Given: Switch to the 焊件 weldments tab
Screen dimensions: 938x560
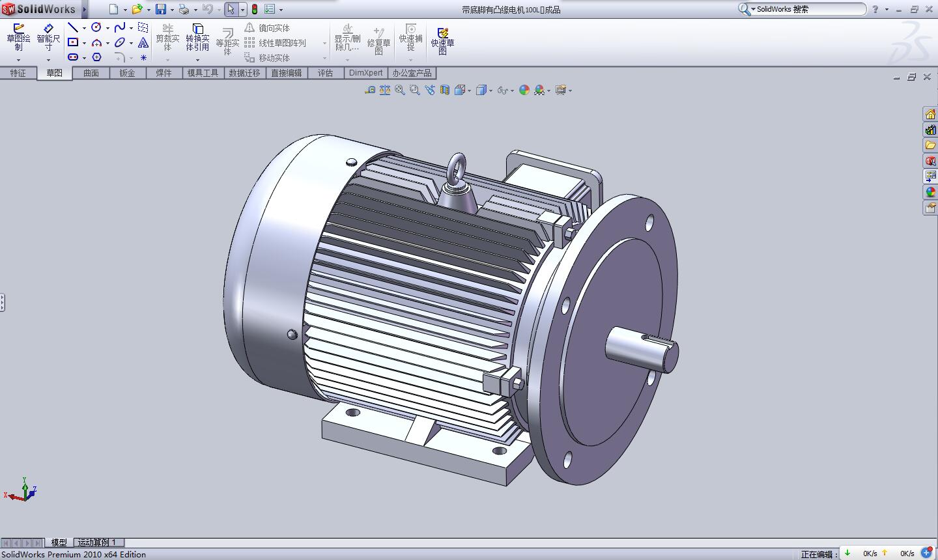Looking at the screenshot, I should (163, 73).
